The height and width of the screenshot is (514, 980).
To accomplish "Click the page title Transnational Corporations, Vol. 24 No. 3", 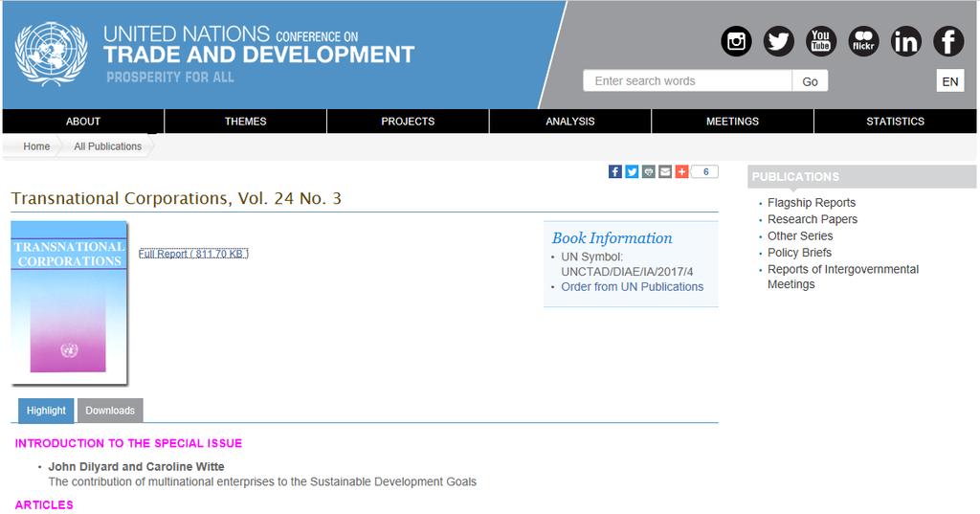I will click(176, 198).
